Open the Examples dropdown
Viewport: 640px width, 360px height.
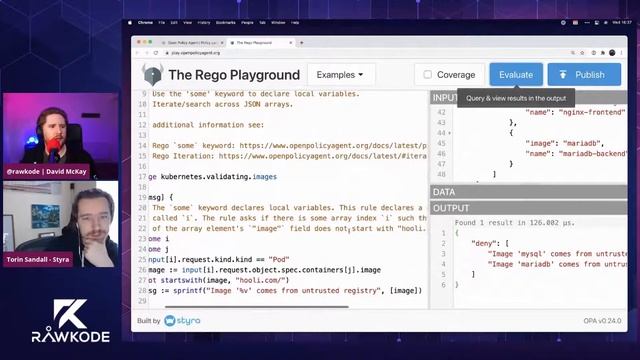click(340, 75)
